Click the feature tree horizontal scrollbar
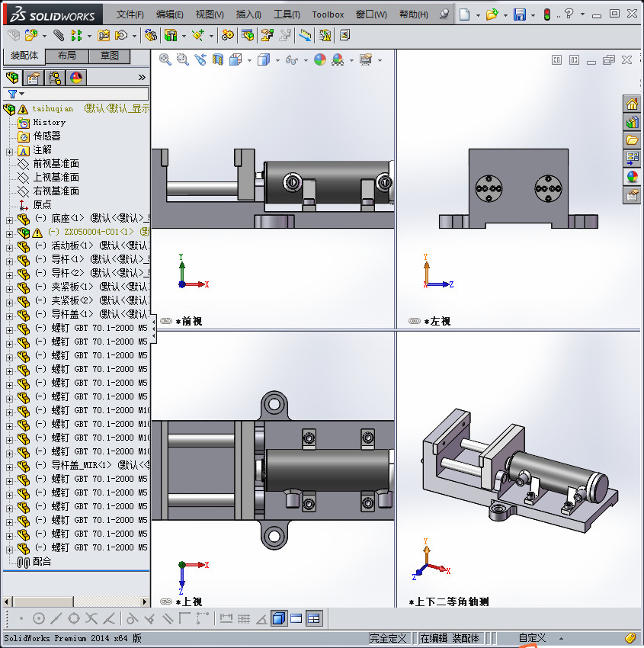644x648 pixels. [x=76, y=601]
